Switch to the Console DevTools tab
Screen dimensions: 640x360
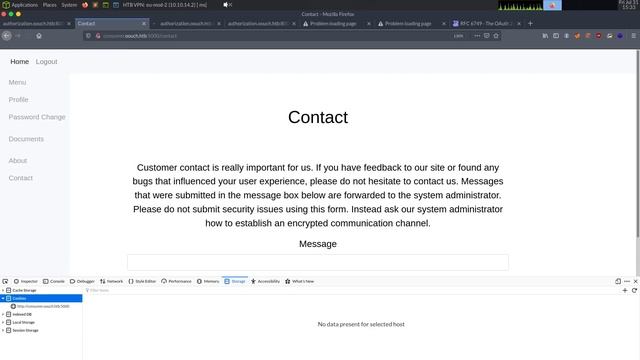coord(54,281)
